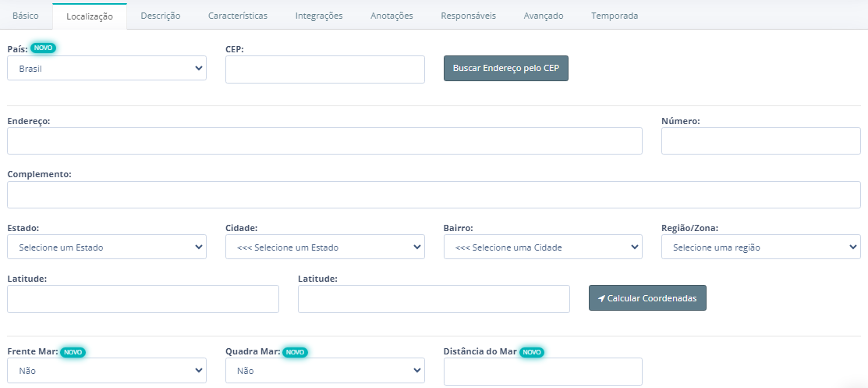Open the Bairro dropdown
The image size is (868, 388).
click(x=543, y=247)
